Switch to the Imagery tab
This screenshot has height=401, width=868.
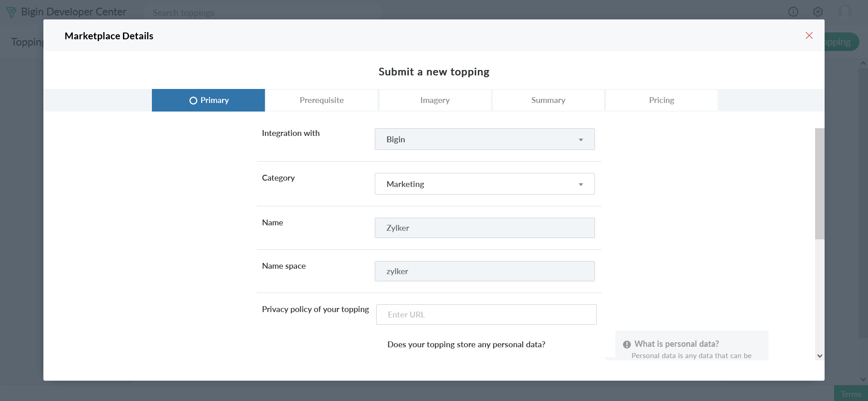pos(434,100)
